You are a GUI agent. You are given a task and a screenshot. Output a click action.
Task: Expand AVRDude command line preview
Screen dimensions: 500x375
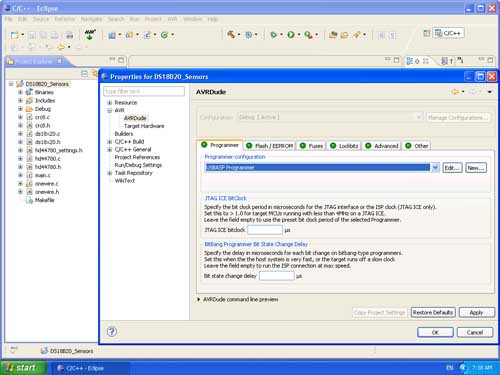[x=199, y=299]
